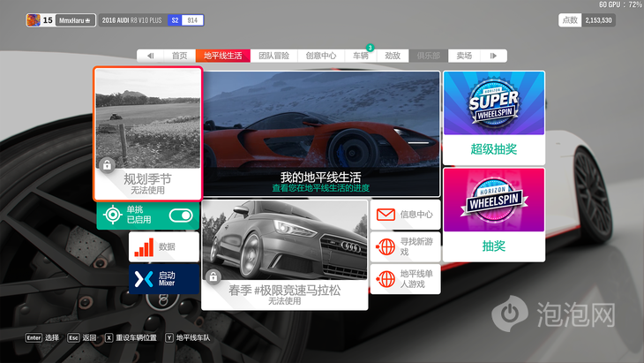Go to next tab with right arrow
Image resolution: width=644 pixels, height=363 pixels.
(493, 56)
